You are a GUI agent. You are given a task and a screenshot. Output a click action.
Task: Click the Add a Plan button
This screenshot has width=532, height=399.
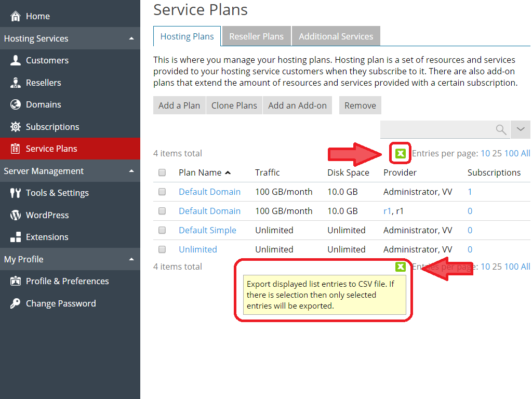coord(179,105)
